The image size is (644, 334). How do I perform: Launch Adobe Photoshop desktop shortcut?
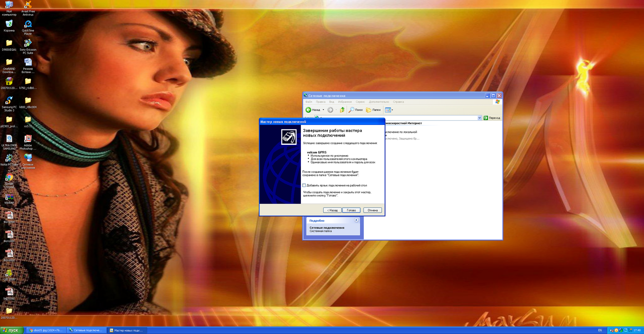pyautogui.click(x=28, y=143)
